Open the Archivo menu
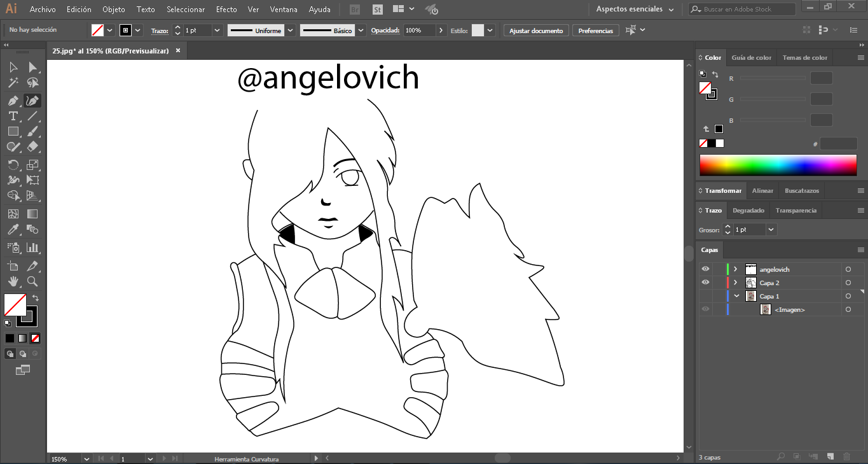868x464 pixels. [x=43, y=10]
